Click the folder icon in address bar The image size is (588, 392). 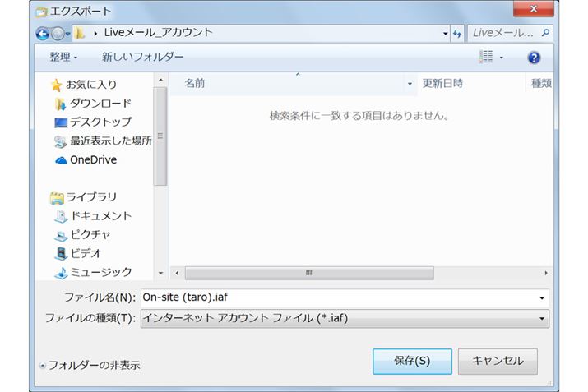pyautogui.click(x=79, y=34)
